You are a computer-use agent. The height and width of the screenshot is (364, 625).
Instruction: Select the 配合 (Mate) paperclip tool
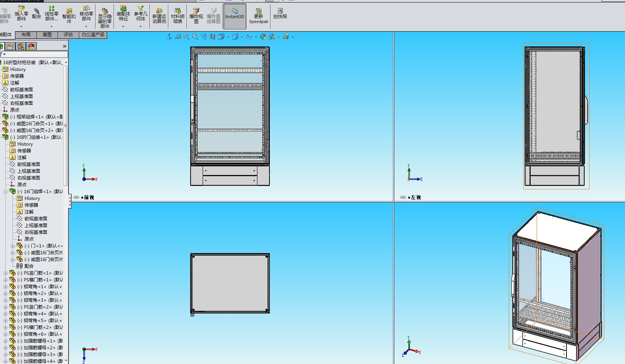click(x=37, y=14)
